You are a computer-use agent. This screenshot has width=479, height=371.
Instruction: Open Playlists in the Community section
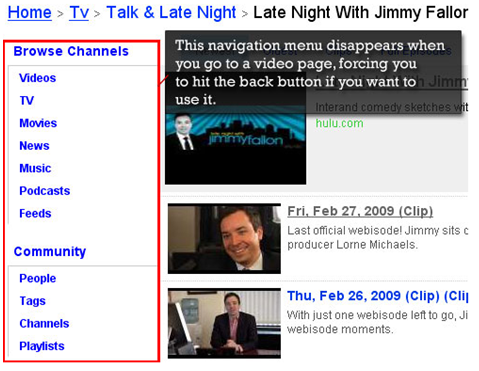[x=42, y=346]
